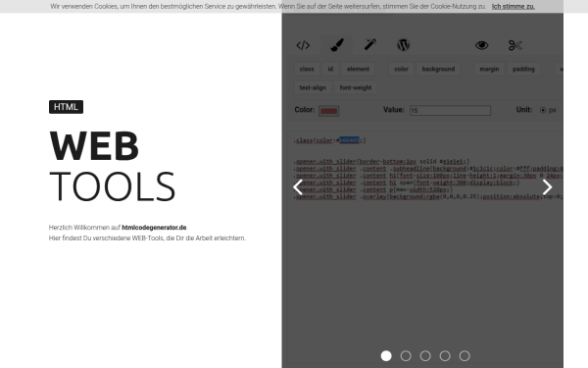The height and width of the screenshot is (368, 588).
Task: Select the paintbrush CSS tool icon
Action: point(337,45)
